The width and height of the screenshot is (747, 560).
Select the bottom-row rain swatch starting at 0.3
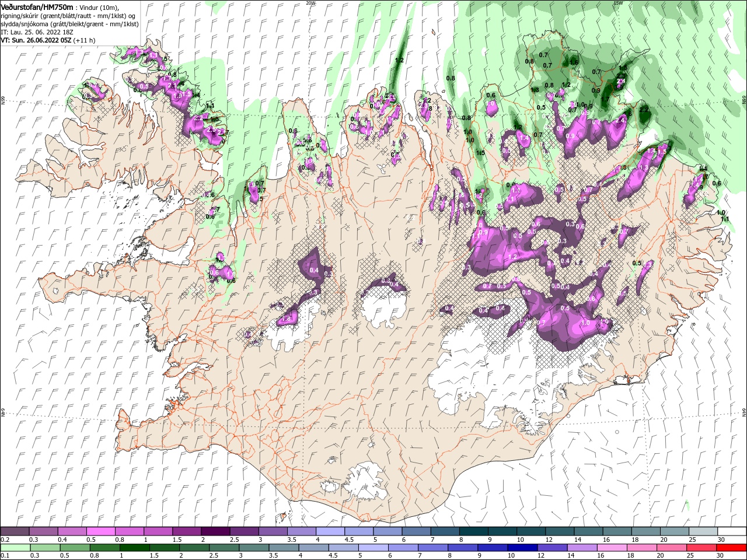45,548
